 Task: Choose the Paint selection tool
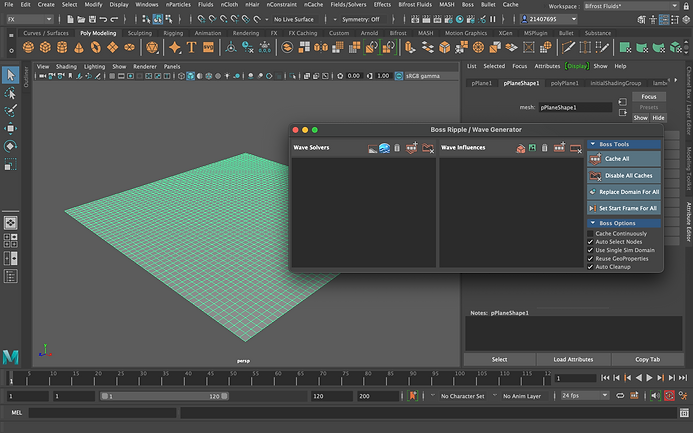(10, 111)
